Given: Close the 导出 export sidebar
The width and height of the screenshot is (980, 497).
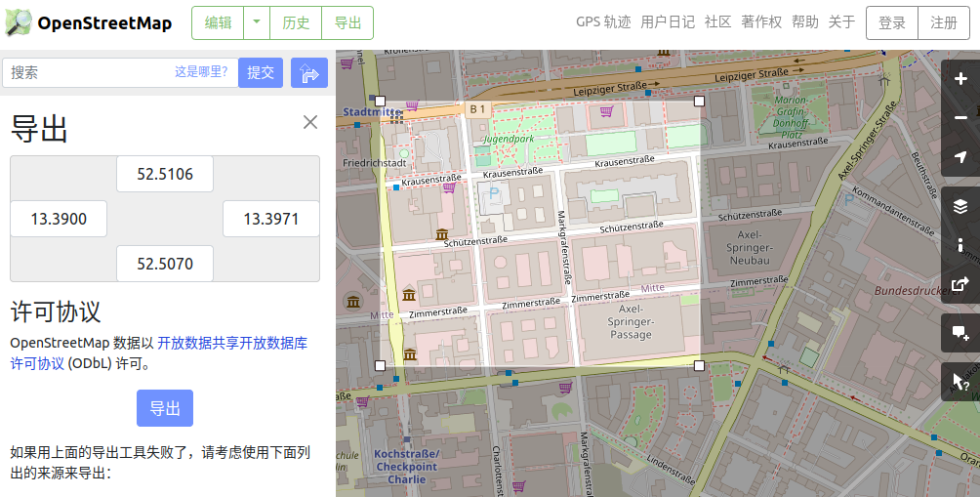Looking at the screenshot, I should 310,122.
